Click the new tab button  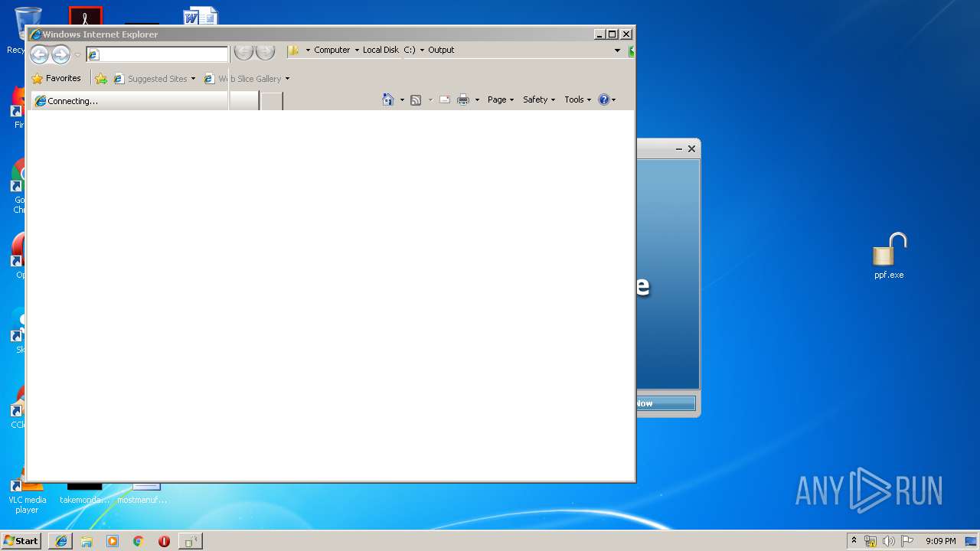(x=272, y=101)
